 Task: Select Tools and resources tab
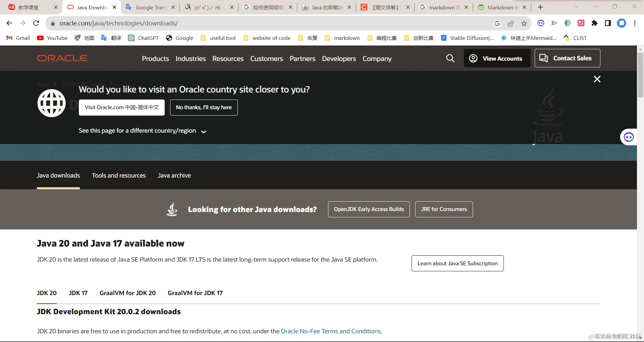coord(119,176)
